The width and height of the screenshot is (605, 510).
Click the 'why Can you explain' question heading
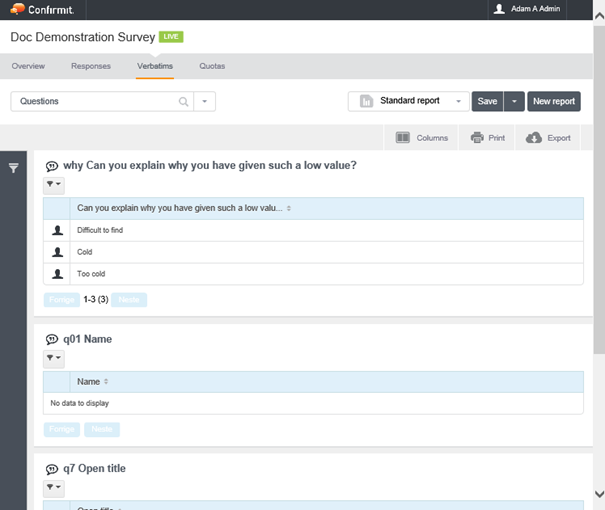210,165
